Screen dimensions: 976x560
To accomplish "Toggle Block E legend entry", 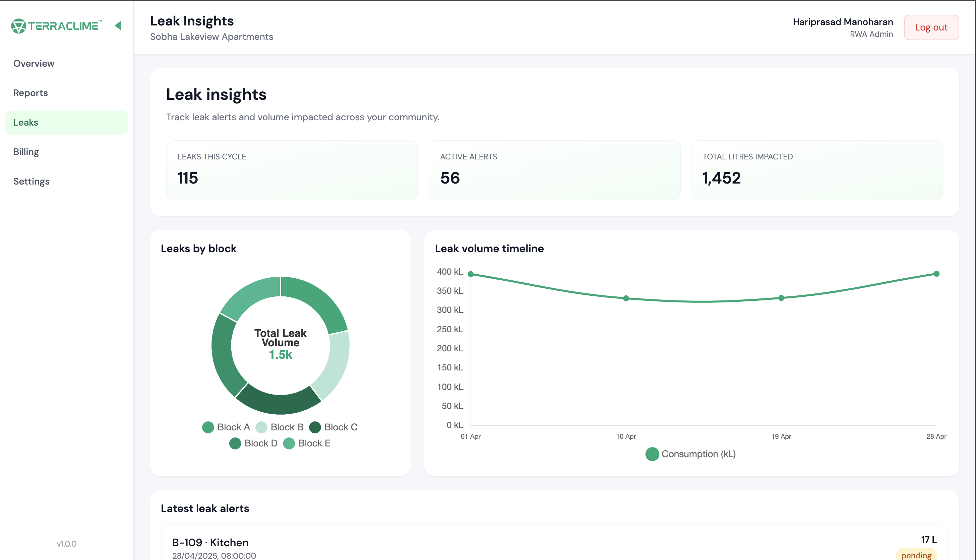I will pos(307,443).
